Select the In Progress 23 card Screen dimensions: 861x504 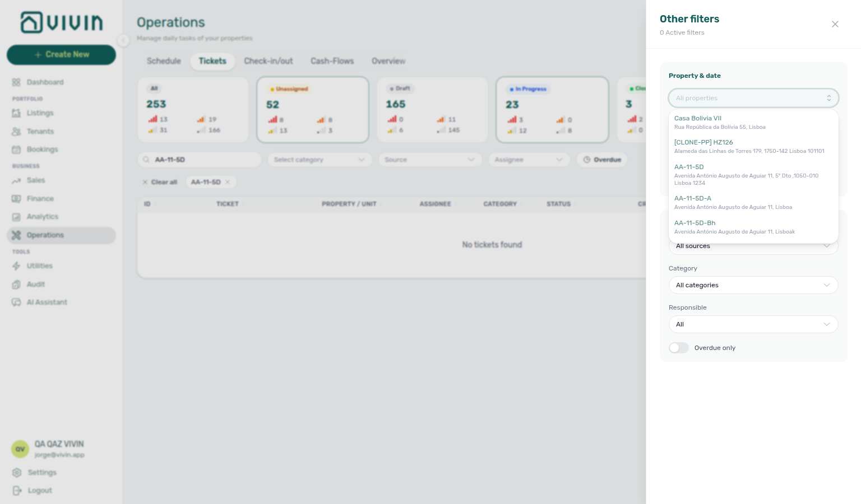point(553,110)
